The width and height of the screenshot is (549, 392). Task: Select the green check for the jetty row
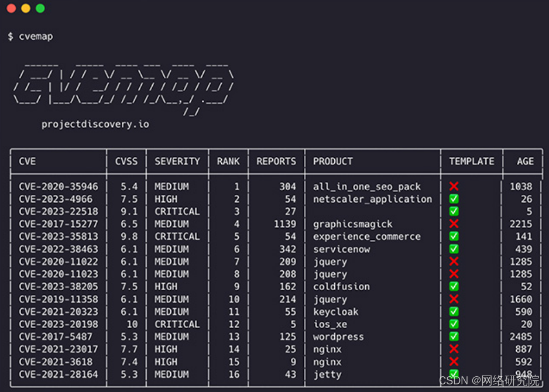pyautogui.click(x=454, y=374)
